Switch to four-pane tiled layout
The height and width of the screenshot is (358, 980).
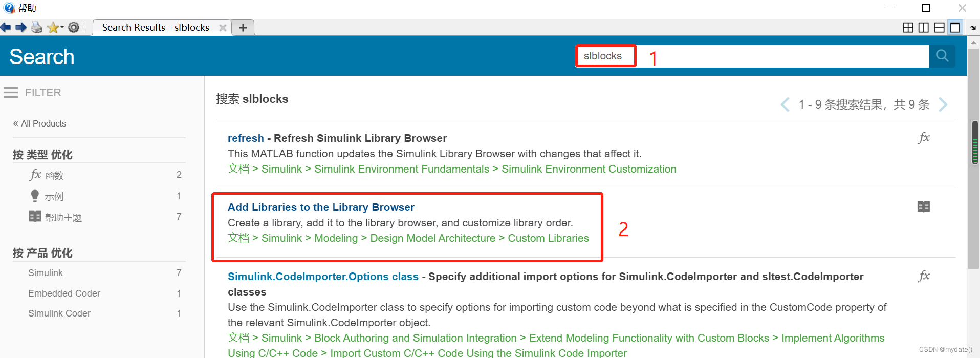pos(908,28)
